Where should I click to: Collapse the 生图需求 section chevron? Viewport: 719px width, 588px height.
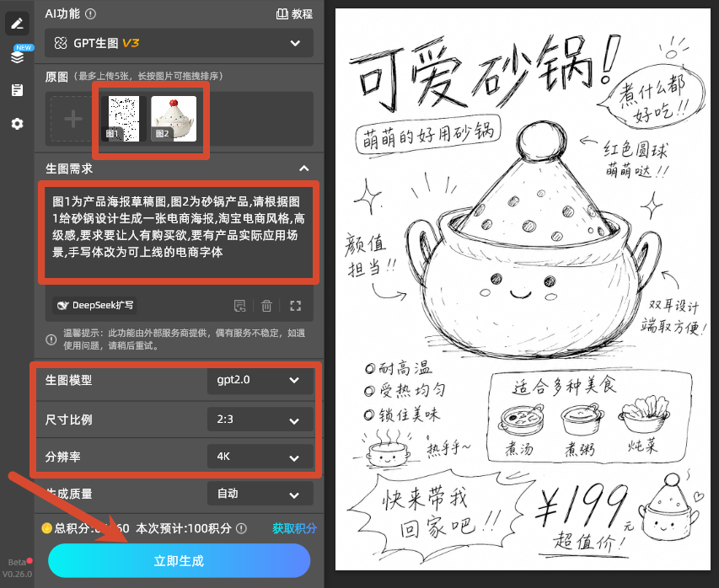[x=303, y=168]
